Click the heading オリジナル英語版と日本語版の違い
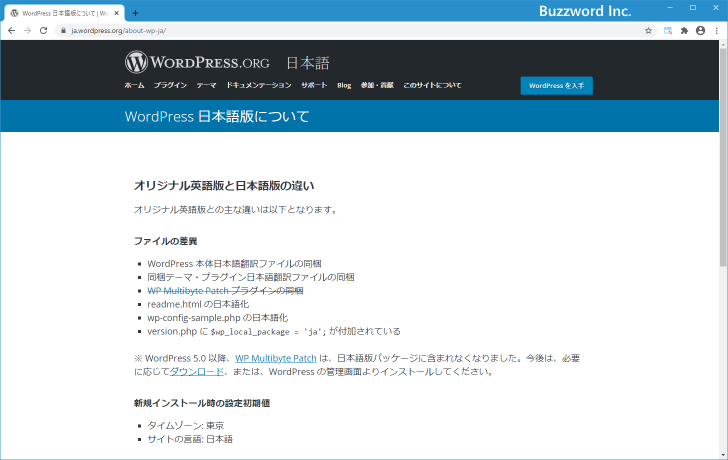Viewport: 728px width, 460px height. pos(224,186)
